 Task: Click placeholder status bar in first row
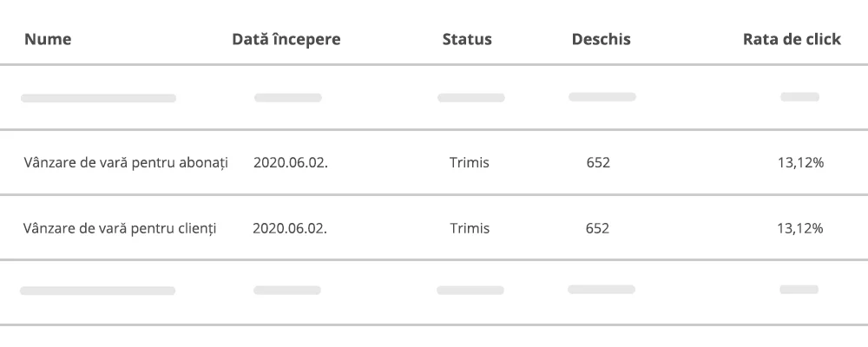(471, 98)
